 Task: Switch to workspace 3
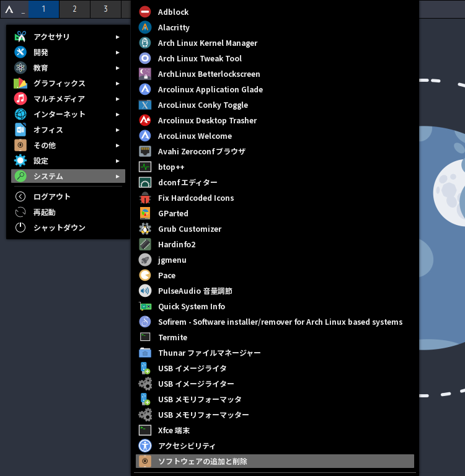click(105, 9)
